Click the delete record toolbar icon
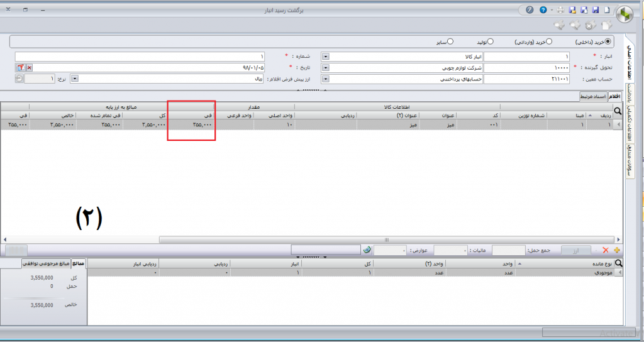 [590, 25]
